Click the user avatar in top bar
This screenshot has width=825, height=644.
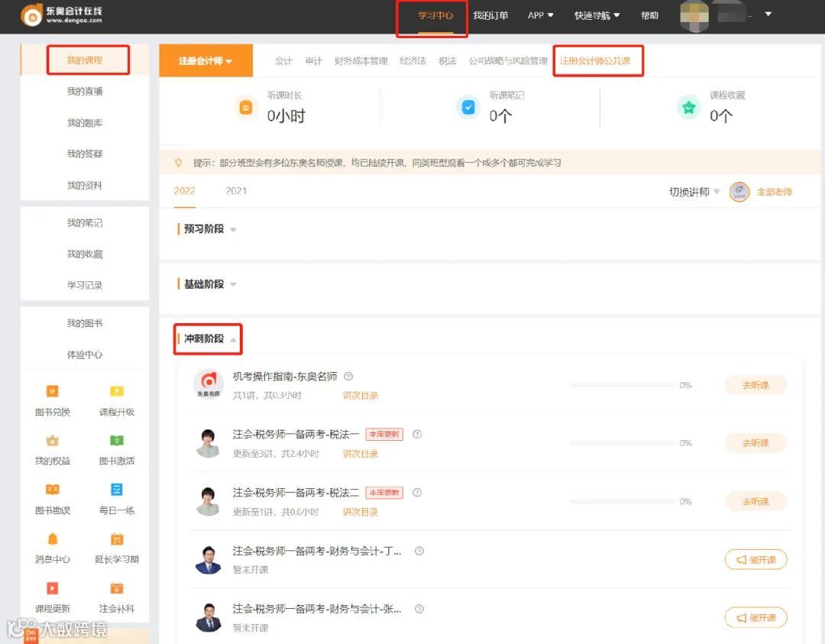pyautogui.click(x=694, y=15)
